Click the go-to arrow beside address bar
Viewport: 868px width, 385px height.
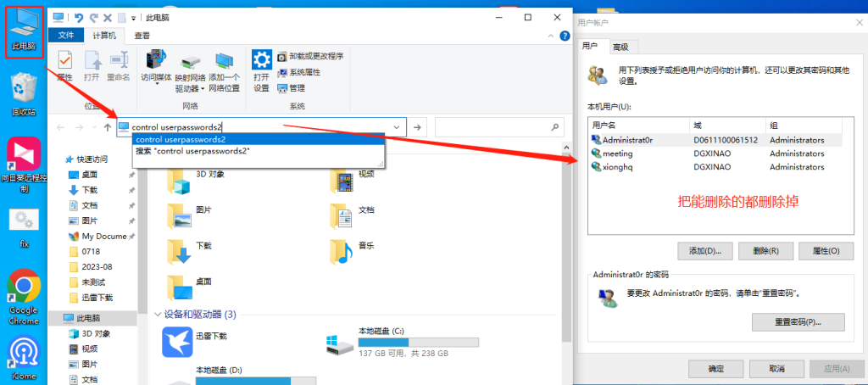click(x=417, y=127)
